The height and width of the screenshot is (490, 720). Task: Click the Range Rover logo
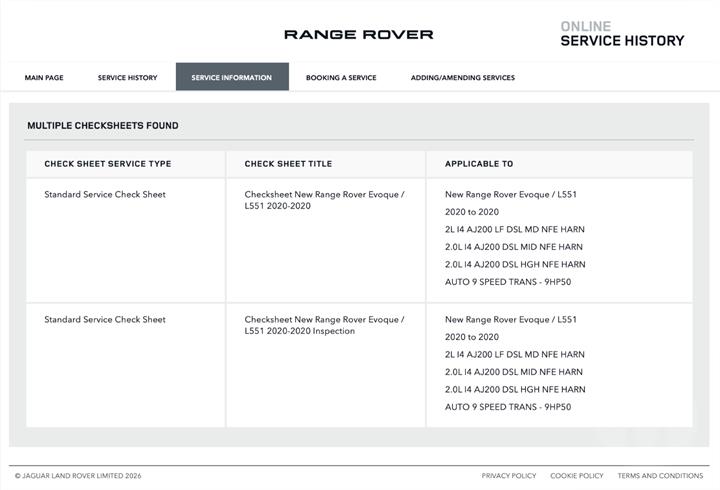click(x=359, y=34)
